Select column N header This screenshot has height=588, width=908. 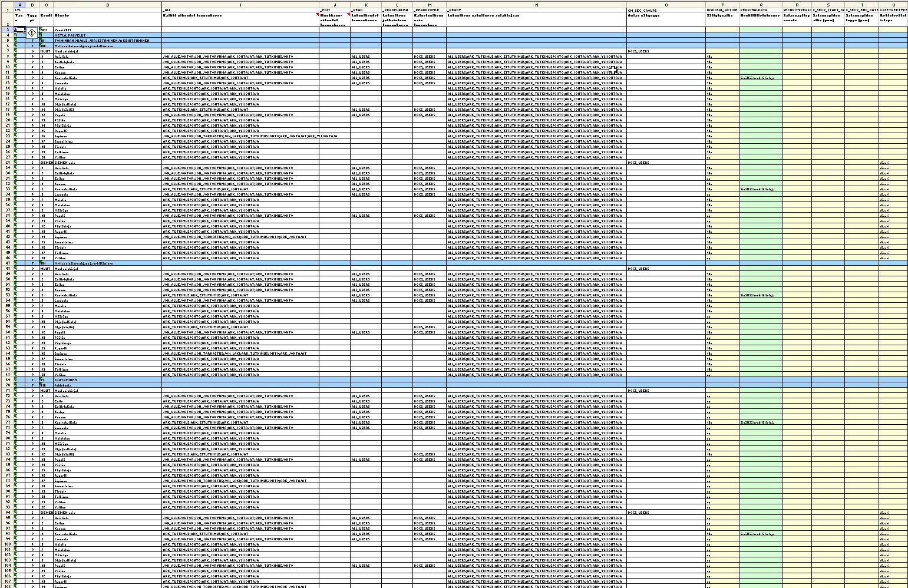pyautogui.click(x=536, y=5)
